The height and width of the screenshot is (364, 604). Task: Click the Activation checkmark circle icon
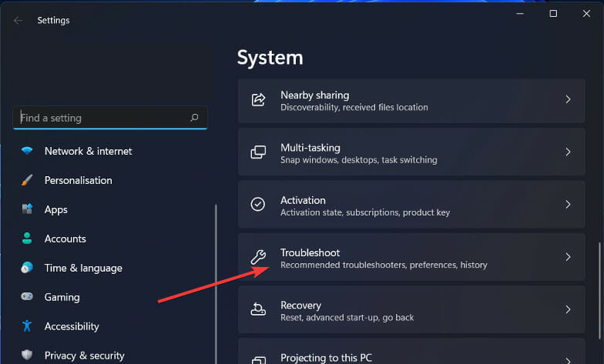pos(257,205)
